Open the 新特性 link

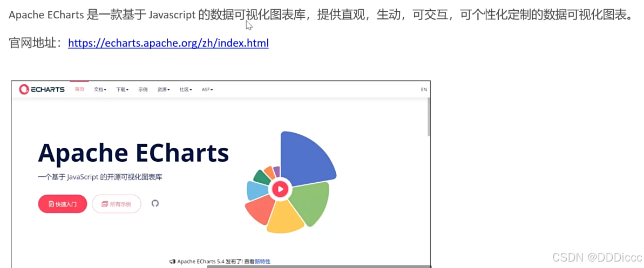tap(262, 262)
